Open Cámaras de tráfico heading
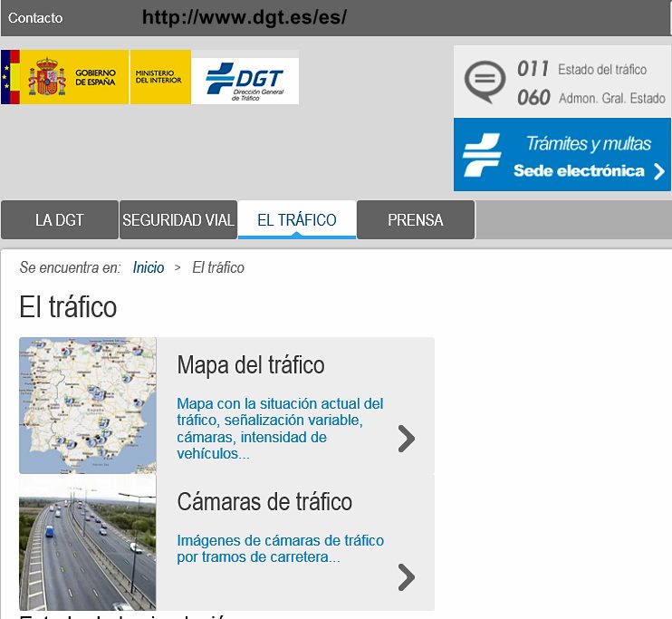672x619 pixels. tap(264, 502)
